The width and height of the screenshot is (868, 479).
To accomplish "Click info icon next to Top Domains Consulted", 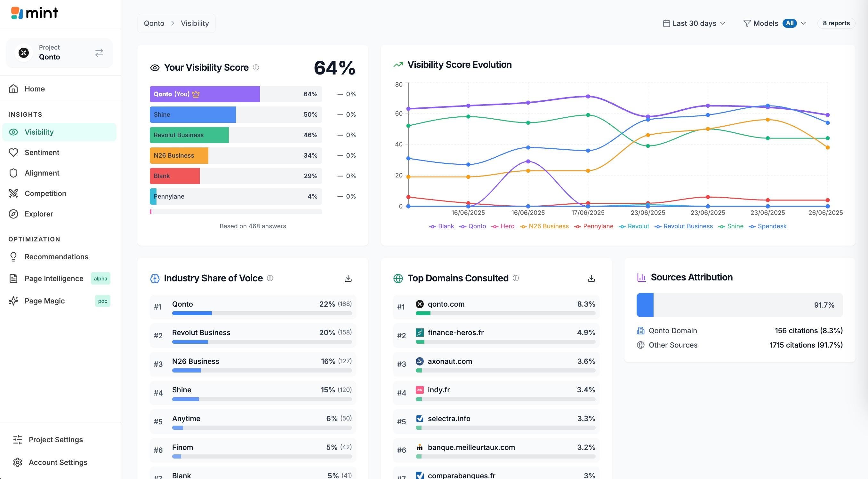I will point(516,278).
